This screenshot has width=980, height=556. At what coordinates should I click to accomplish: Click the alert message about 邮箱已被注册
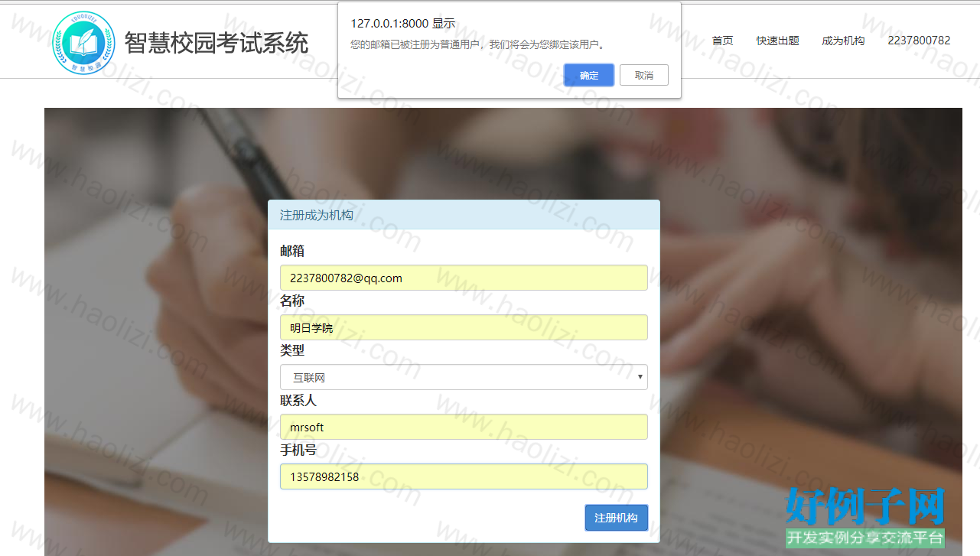[479, 44]
